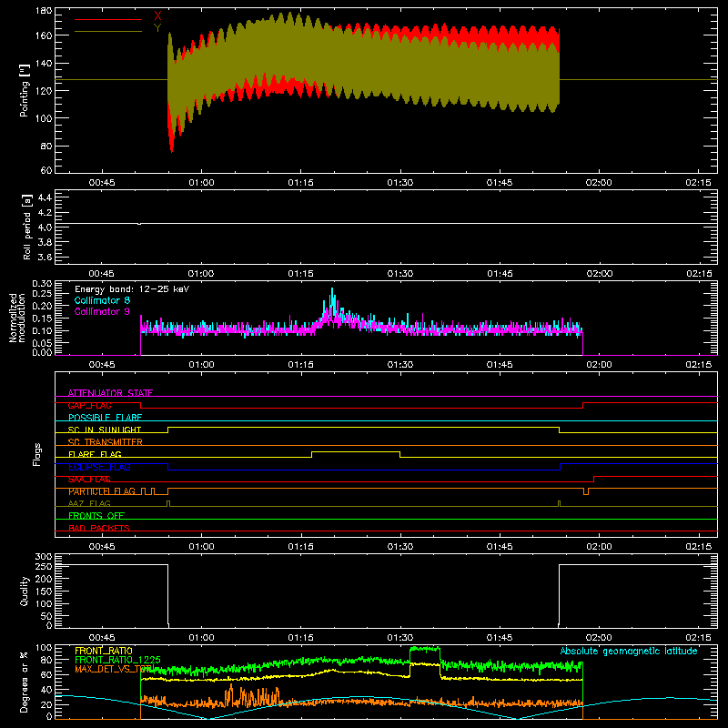Click the 'Degrees or %' axis title

click(x=25, y=682)
